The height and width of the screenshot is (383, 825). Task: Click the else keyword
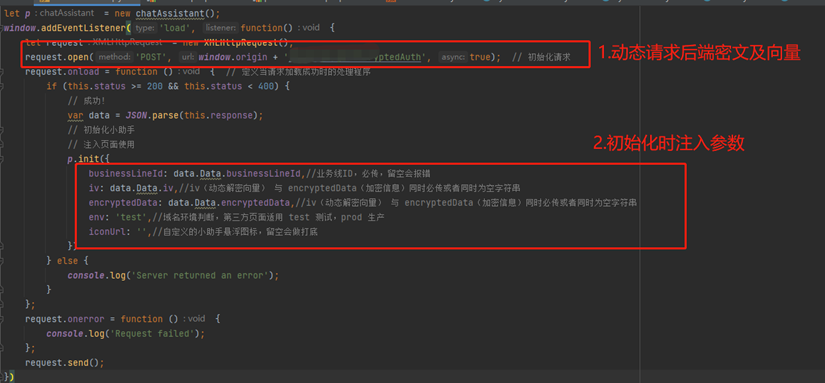click(67, 260)
